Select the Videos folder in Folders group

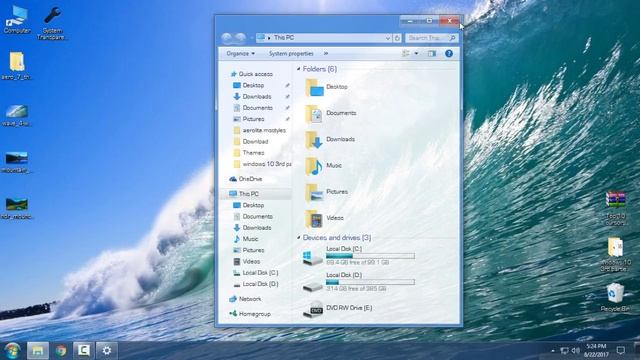coord(324,218)
